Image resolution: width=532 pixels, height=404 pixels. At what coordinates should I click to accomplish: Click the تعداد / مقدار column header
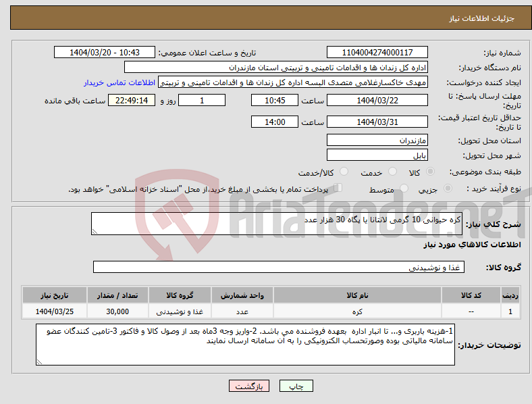(x=117, y=295)
